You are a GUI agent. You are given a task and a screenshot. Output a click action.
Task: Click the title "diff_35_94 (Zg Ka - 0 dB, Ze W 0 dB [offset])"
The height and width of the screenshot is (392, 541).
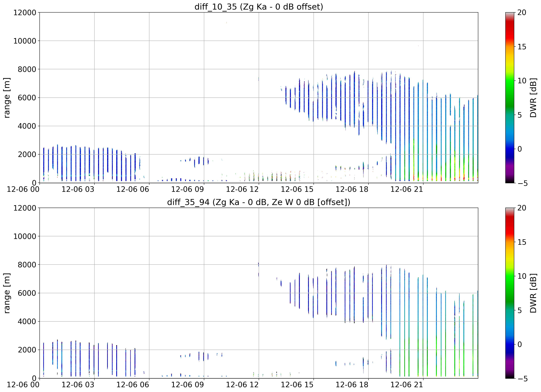(259, 202)
